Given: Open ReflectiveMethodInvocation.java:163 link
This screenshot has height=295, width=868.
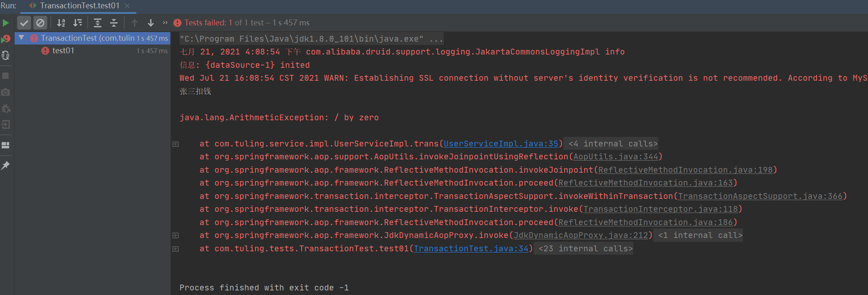Looking at the screenshot, I should 646,183.
